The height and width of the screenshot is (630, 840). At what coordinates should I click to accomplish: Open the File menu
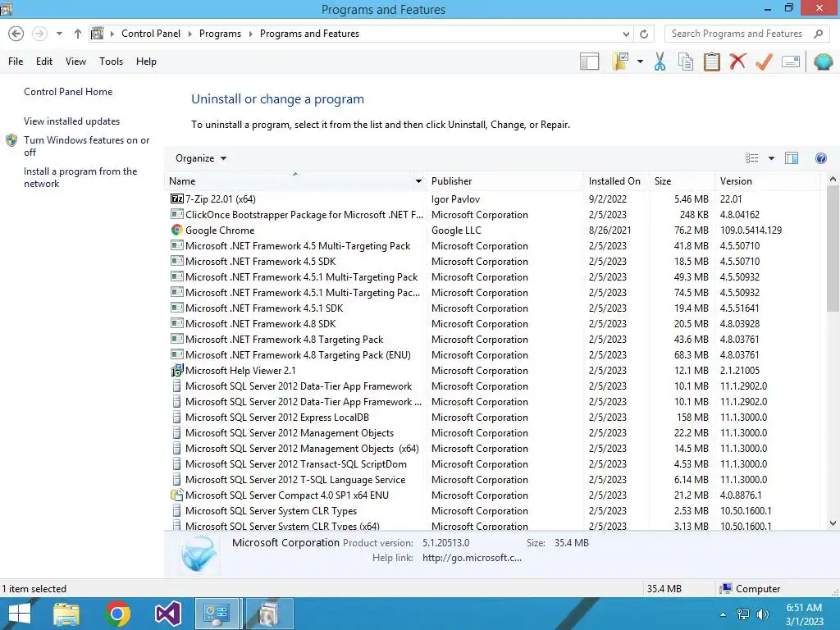(16, 62)
